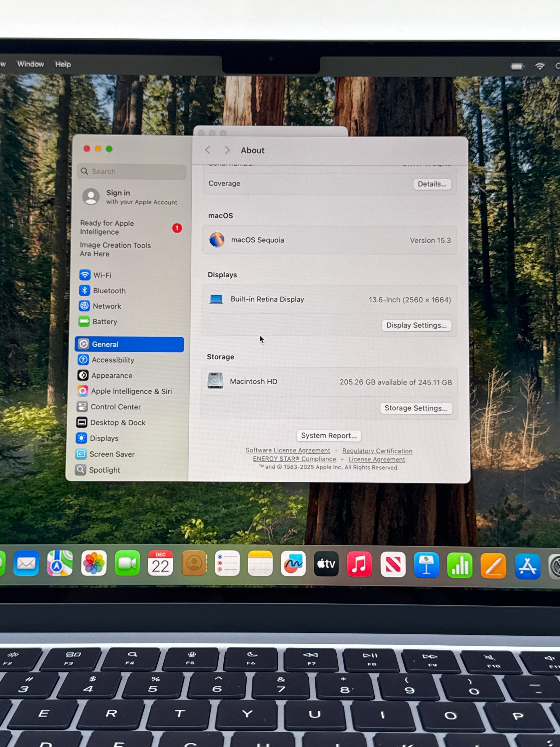Select Apple Intelligence & Siri
Image resolution: width=560 pixels, height=747 pixels.
point(131,391)
